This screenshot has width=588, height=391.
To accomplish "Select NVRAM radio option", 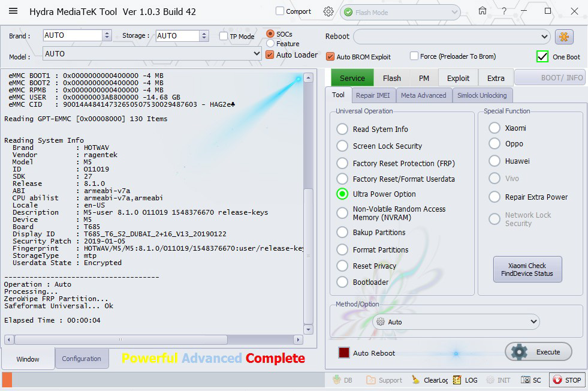I will coord(342,213).
